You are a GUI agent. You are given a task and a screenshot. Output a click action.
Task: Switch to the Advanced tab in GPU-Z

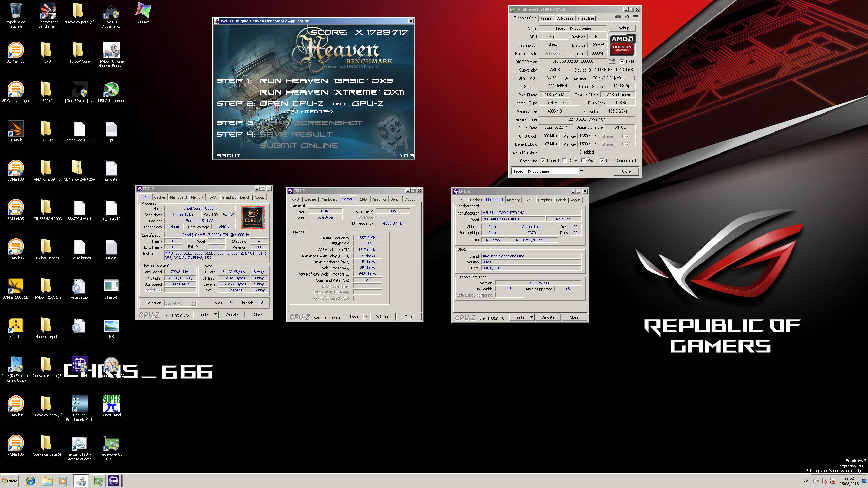(x=566, y=19)
